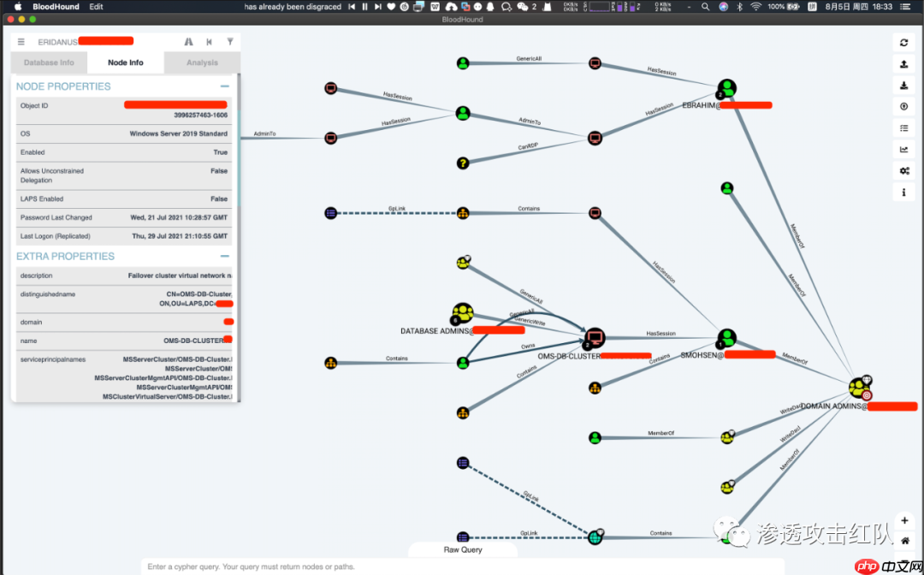Switch to the Analysis tab
The width and height of the screenshot is (924, 575).
pyautogui.click(x=202, y=62)
